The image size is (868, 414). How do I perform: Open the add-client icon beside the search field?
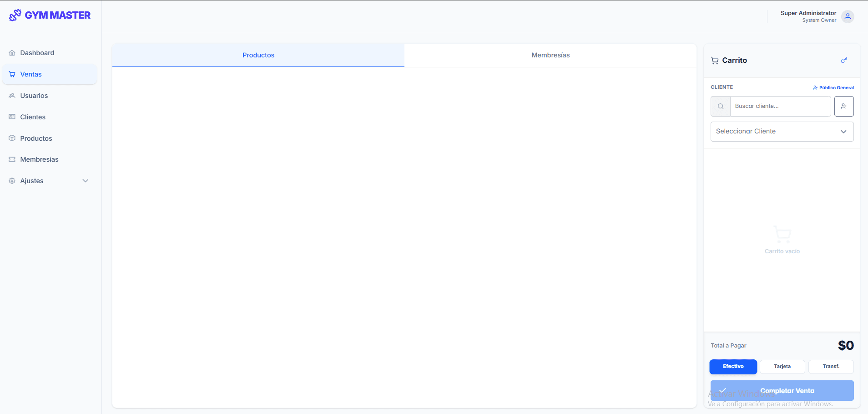coord(844,106)
